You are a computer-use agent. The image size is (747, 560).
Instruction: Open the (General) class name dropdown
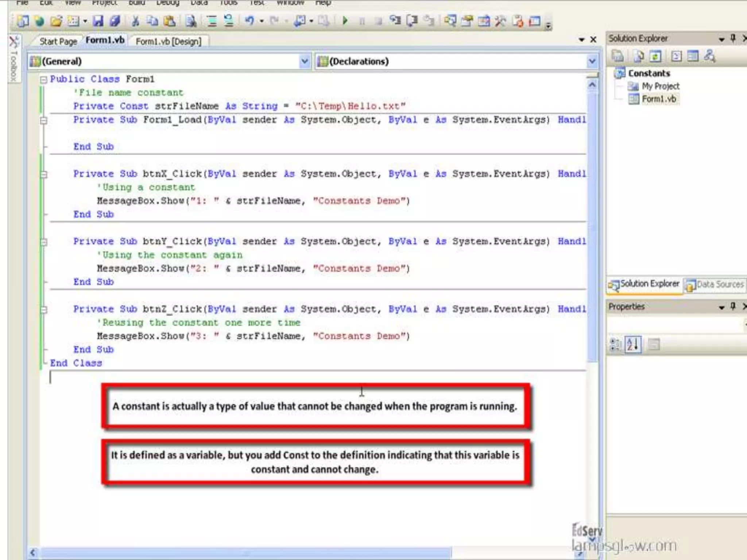coord(304,61)
